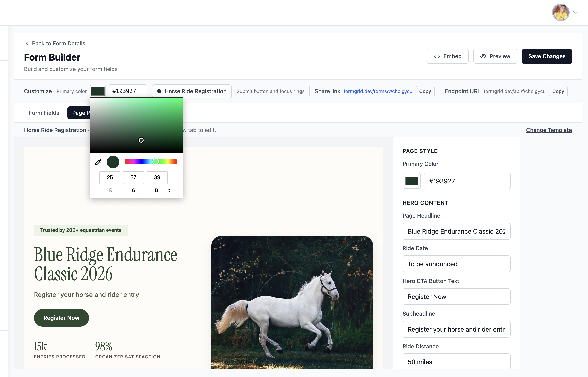This screenshot has width=588, height=377.
Task: Open the Horse Ride Registration theme selector
Action: click(x=192, y=91)
